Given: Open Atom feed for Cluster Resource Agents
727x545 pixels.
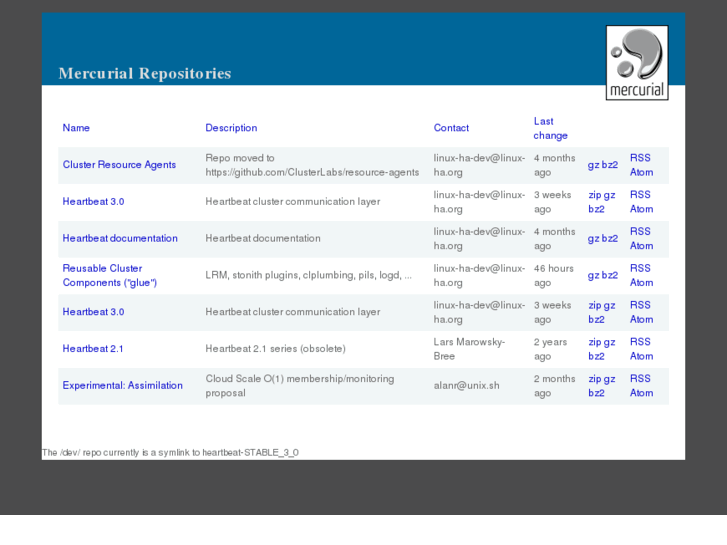Looking at the screenshot, I should pyautogui.click(x=641, y=172).
